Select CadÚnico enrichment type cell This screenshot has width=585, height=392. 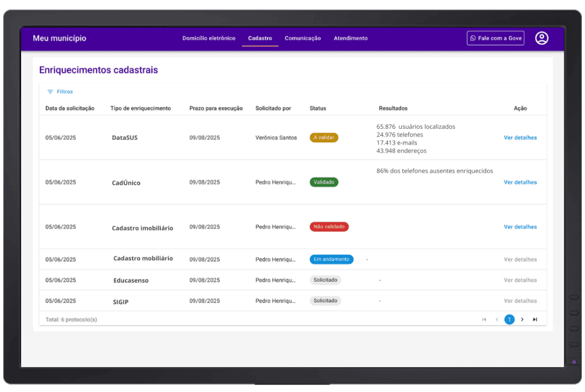126,183
